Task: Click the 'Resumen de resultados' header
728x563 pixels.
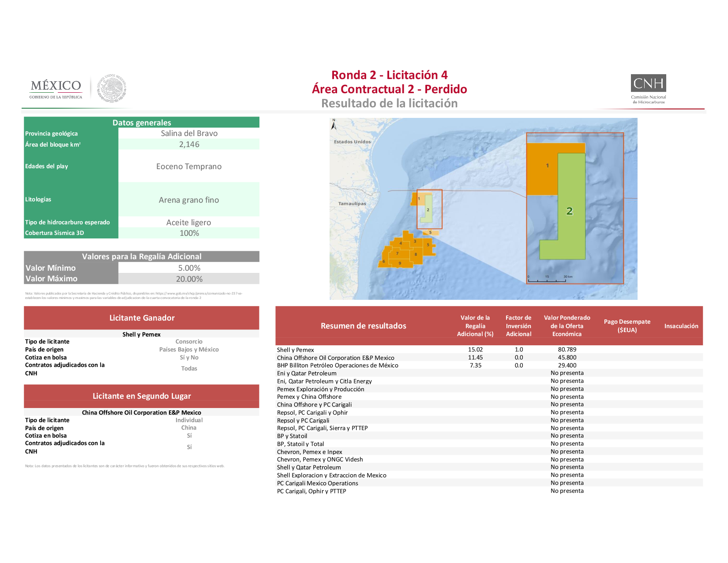Action: pos(363,326)
